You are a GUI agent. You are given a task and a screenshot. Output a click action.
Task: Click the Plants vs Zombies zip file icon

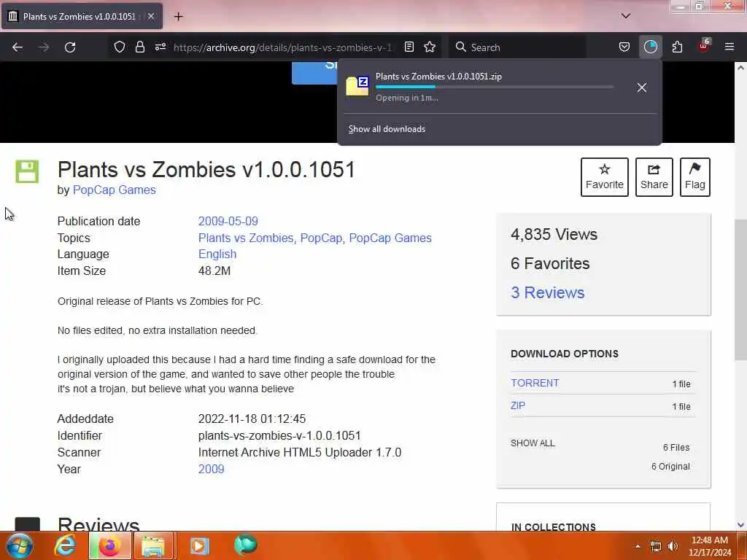357,86
